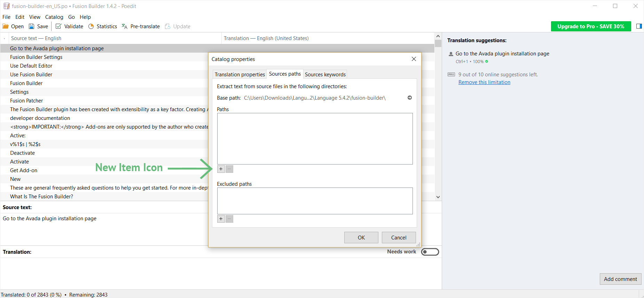
Task: Click the Avada suggestion in sidebar
Action: pos(502,54)
